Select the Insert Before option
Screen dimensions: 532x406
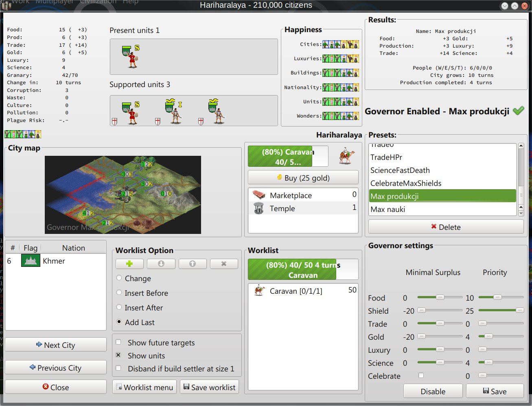[119, 292]
